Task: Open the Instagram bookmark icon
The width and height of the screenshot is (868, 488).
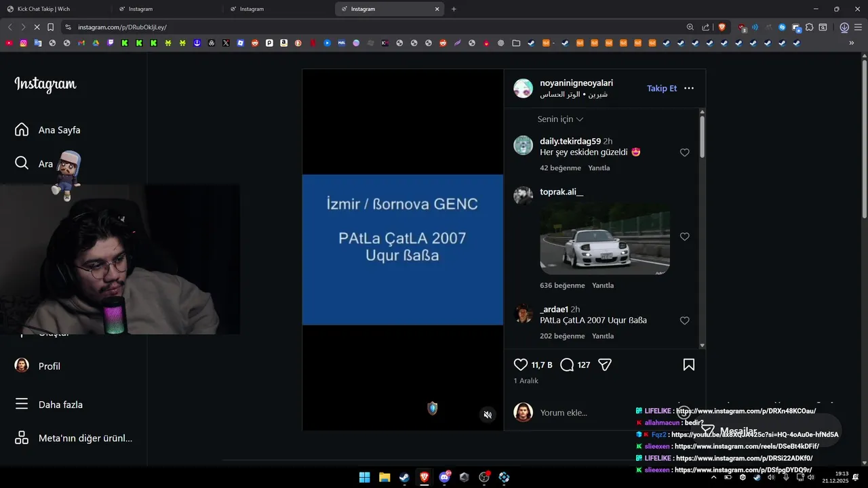Action: click(23, 43)
